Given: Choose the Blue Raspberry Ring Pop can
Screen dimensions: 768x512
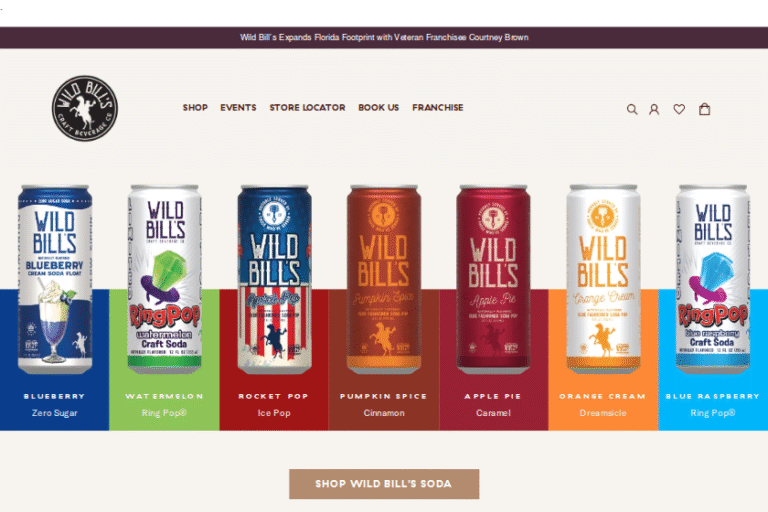Looking at the screenshot, I should [x=713, y=279].
